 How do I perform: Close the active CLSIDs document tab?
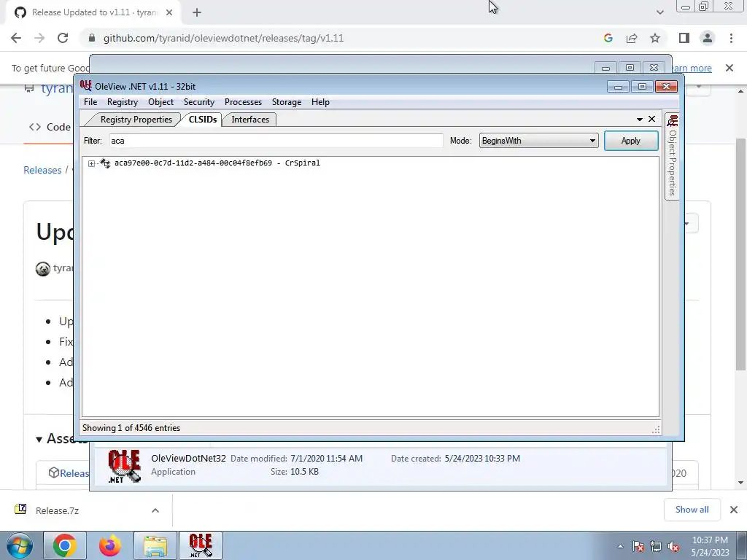[x=651, y=119]
